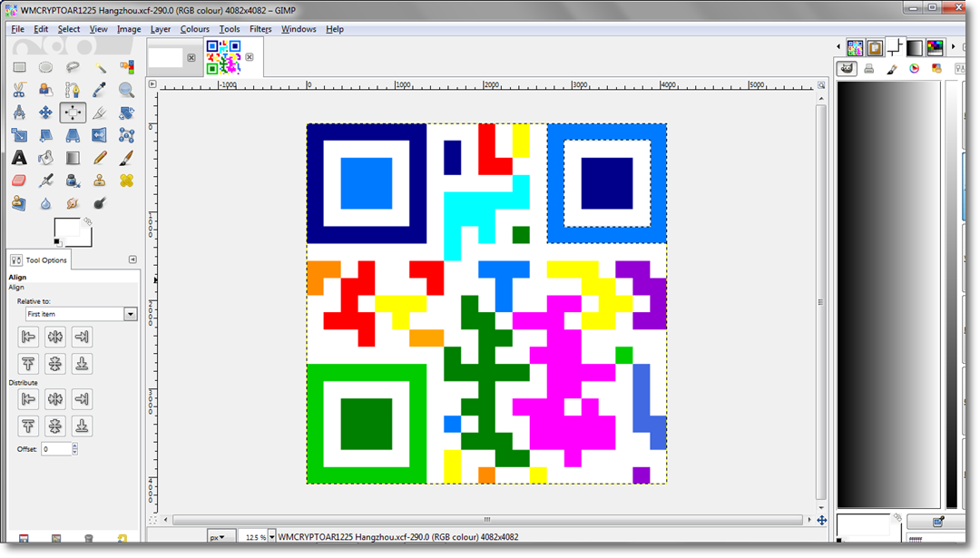The image size is (980, 558).
Task: Pick the Heal tool
Action: click(x=127, y=181)
